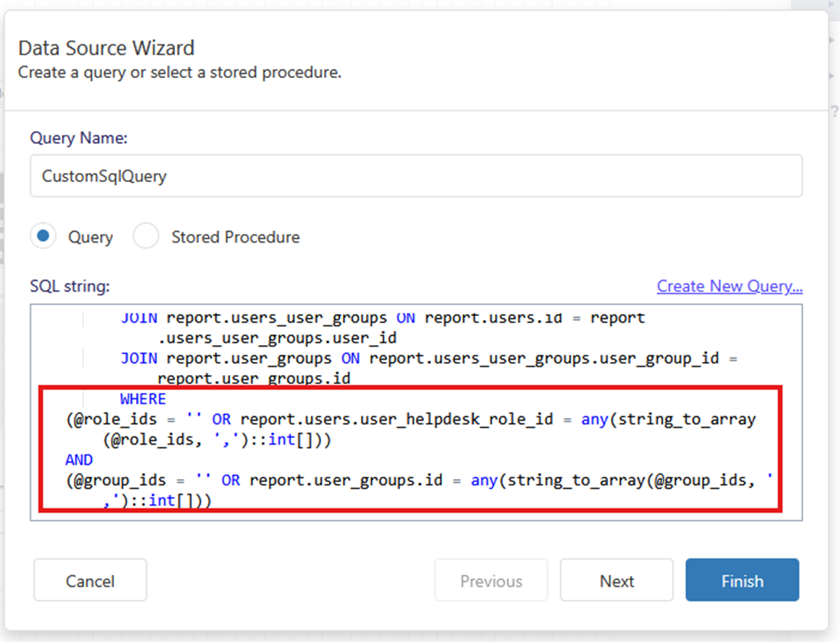Click the Finish button
840x642 pixels.
(x=741, y=581)
